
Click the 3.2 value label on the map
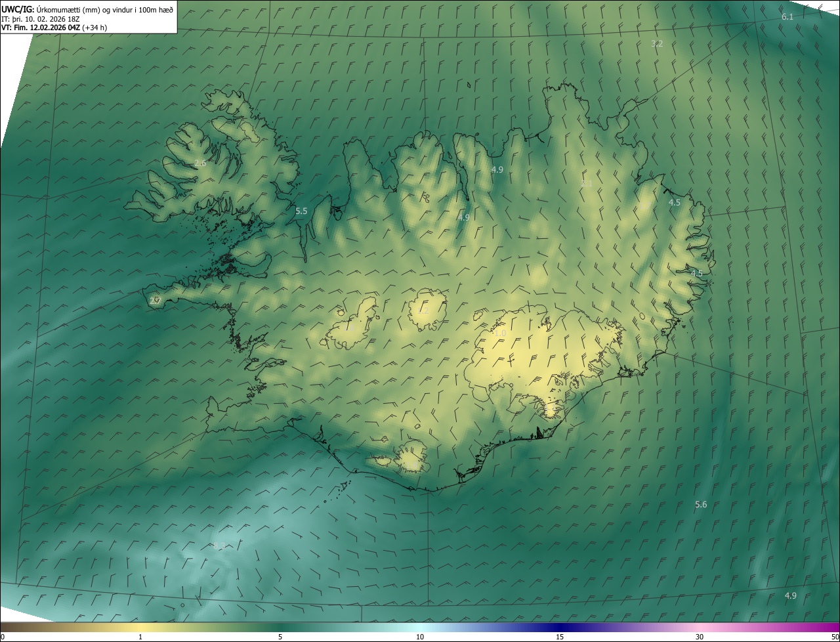click(x=657, y=44)
